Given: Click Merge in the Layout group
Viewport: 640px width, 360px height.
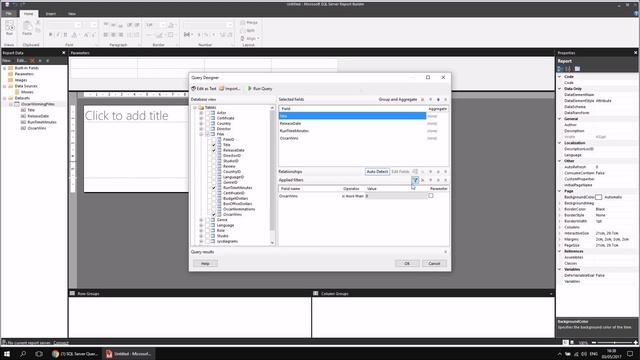Looking at the screenshot, I should click(249, 23).
